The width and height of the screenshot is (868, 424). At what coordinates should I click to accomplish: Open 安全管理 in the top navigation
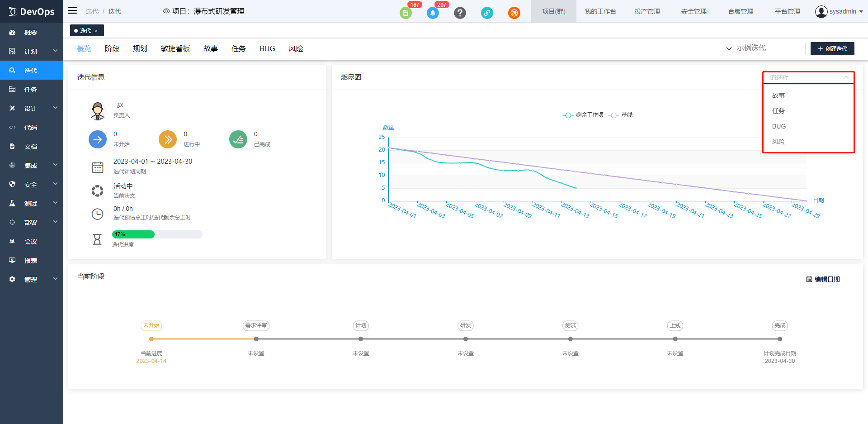693,11
